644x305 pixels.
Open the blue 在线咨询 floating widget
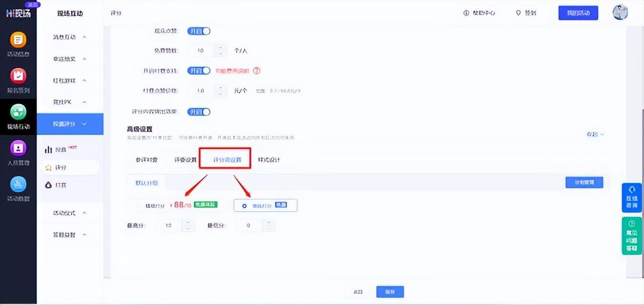coord(632,197)
